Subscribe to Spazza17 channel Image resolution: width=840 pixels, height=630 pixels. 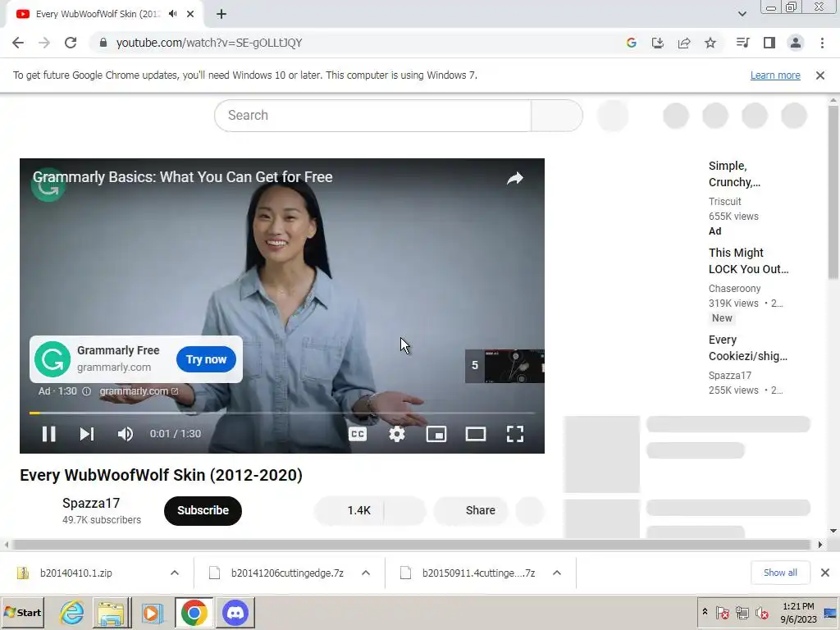(x=203, y=510)
